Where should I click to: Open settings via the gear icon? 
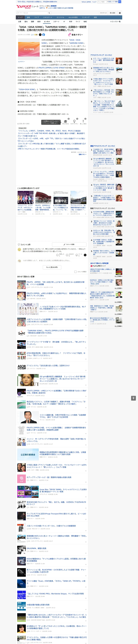click(120, 13)
